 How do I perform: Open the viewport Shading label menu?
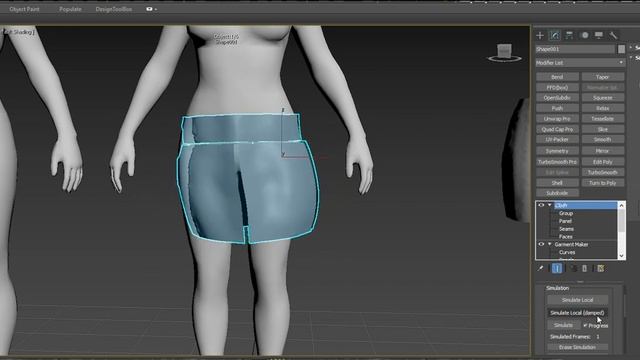tap(19, 32)
